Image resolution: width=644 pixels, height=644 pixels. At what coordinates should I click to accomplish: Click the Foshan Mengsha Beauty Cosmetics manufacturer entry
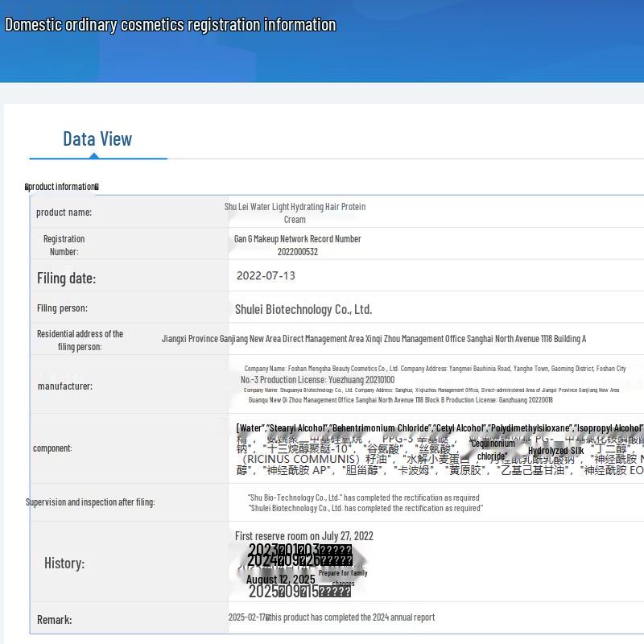435,369
